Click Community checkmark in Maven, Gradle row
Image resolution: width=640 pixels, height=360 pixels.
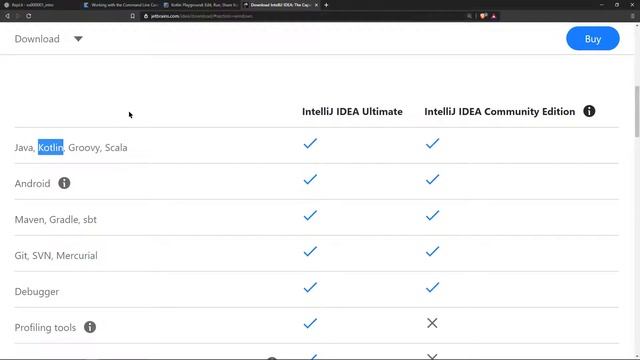coord(432,215)
